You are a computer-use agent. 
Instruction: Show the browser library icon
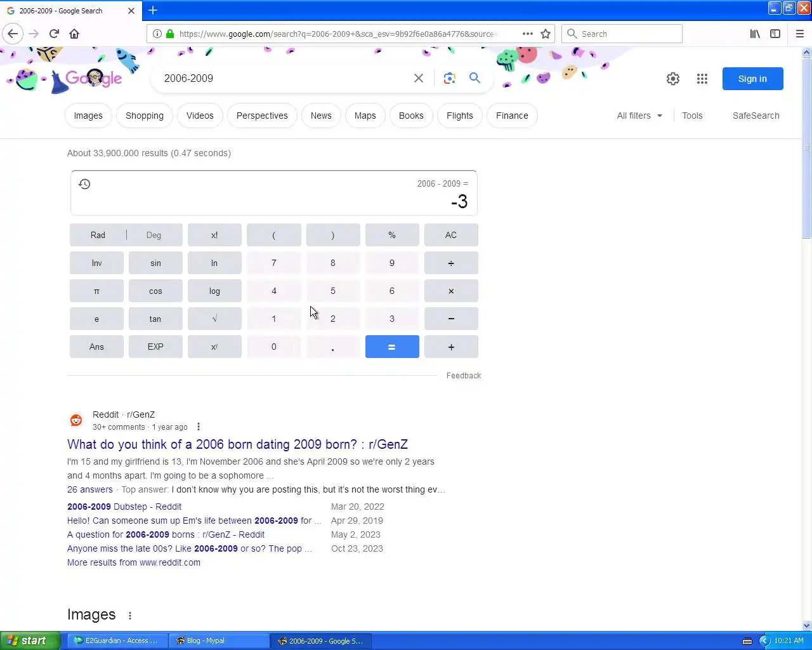755,34
